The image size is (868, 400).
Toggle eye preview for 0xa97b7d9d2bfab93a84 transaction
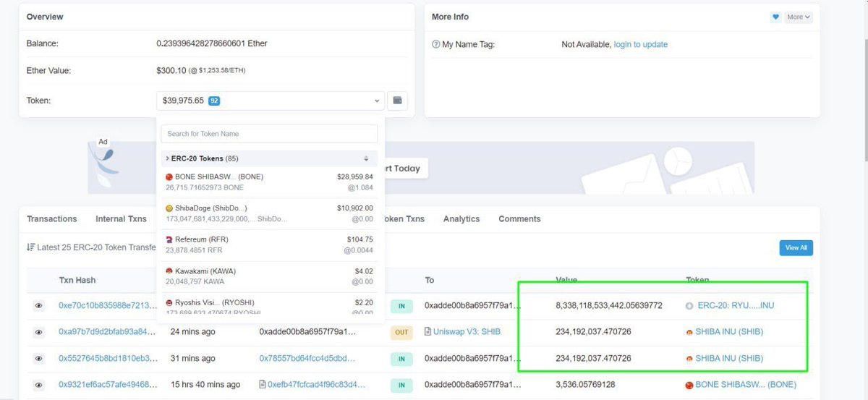[39, 332]
